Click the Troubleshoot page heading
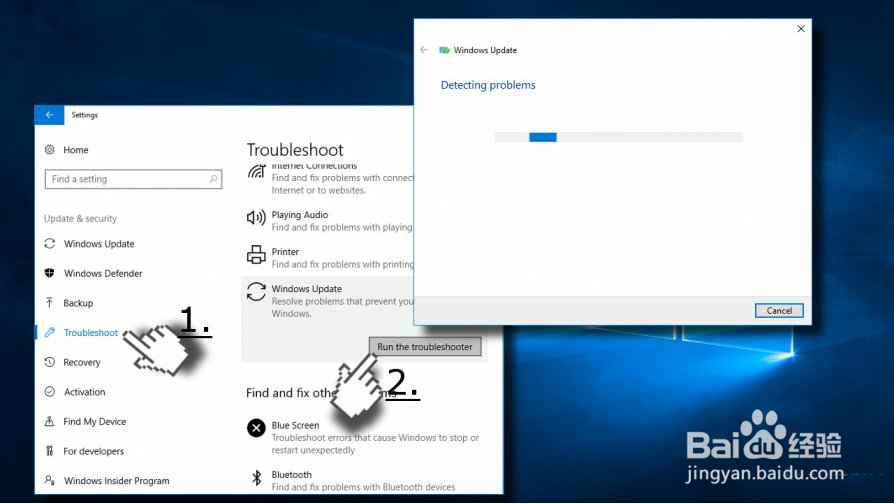 coord(295,149)
